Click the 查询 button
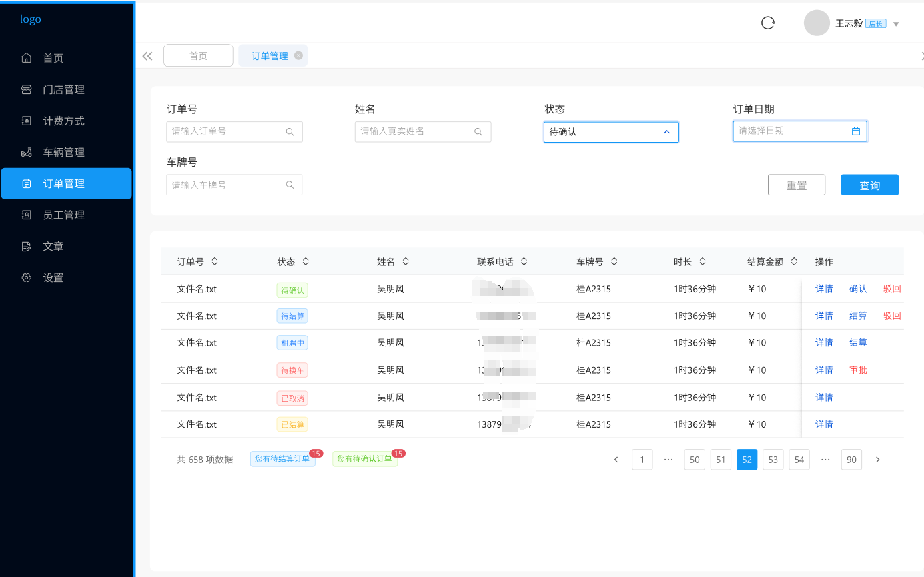Image resolution: width=924 pixels, height=577 pixels. [870, 185]
